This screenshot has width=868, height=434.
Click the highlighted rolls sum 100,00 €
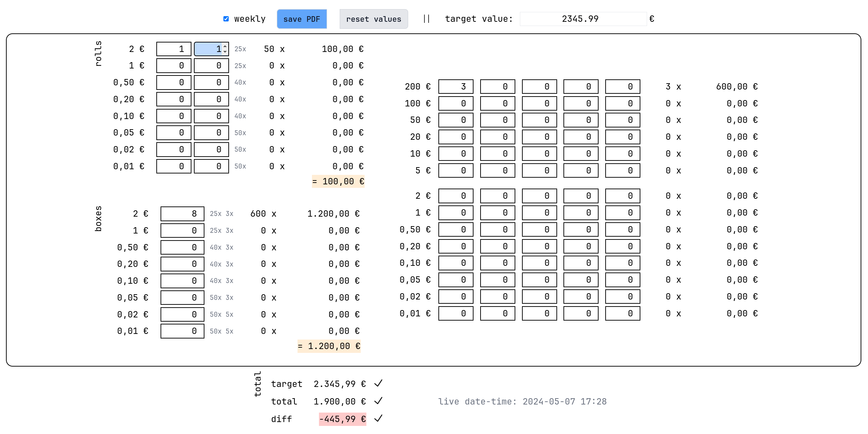[x=338, y=182]
